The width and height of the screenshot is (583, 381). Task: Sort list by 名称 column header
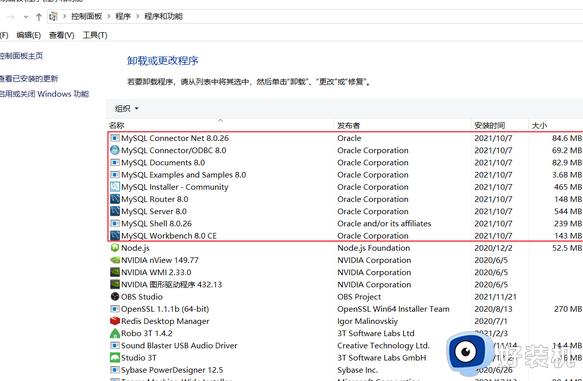coord(116,126)
